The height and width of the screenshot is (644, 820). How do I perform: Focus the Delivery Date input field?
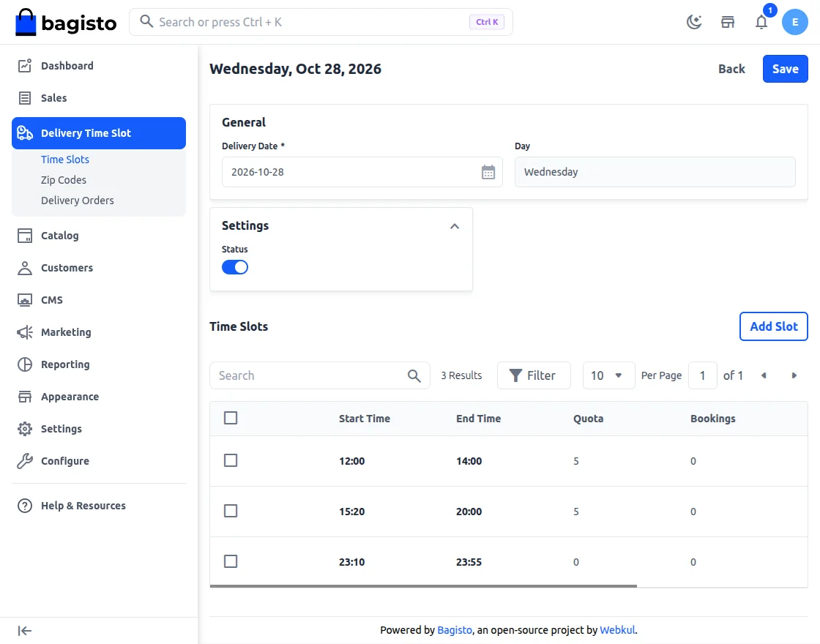pos(362,172)
